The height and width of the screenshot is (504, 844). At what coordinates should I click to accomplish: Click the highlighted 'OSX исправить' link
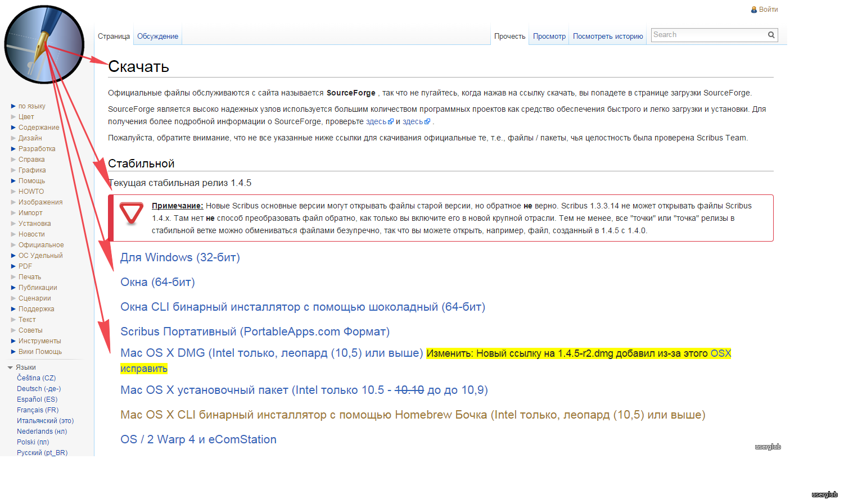[x=144, y=369]
